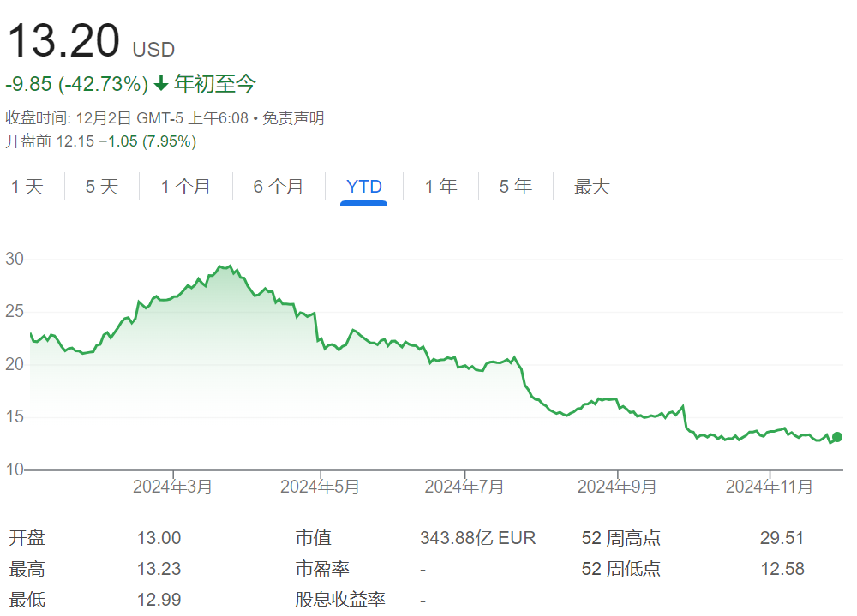Viewport: 857px width, 616px height.
Task: Click the 52周低点 value 12.58
Action: click(784, 568)
